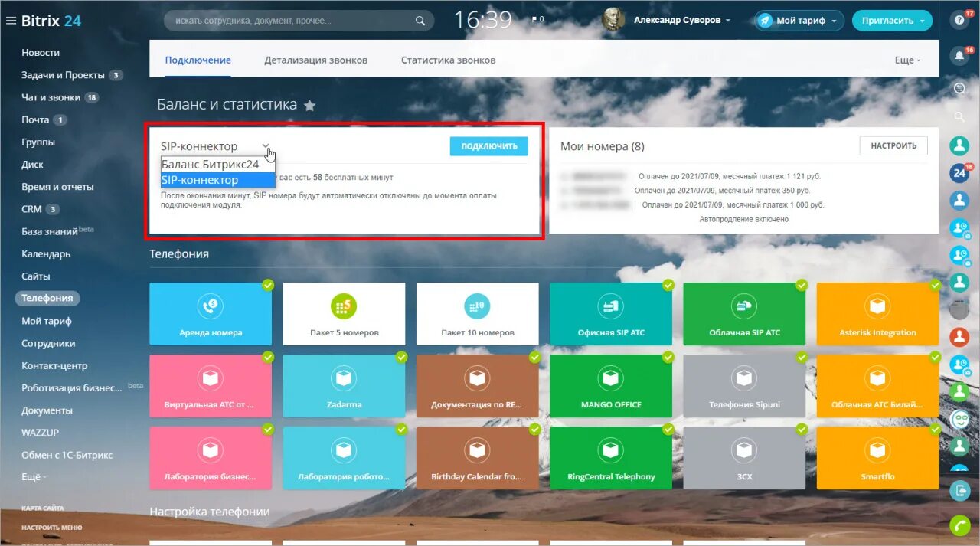Viewport: 980px width, 546px height.
Task: Open the Облачная SIP АТС tile
Action: (x=744, y=314)
